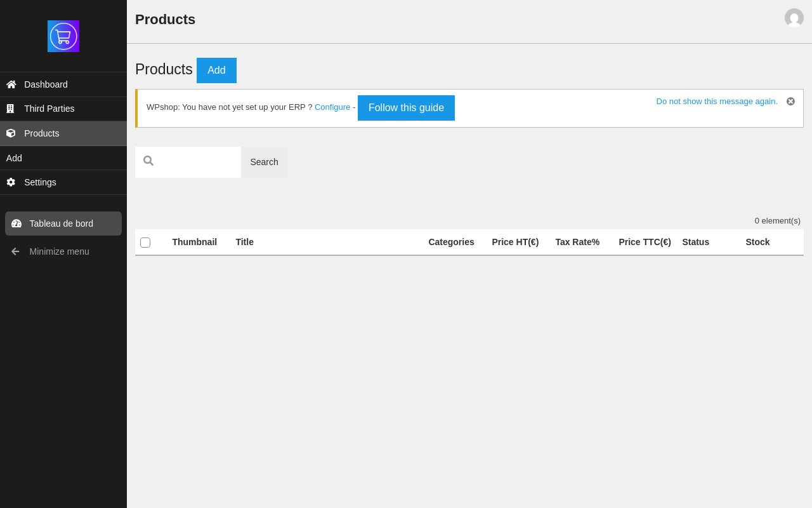Open Settings from the sidebar

click(63, 182)
